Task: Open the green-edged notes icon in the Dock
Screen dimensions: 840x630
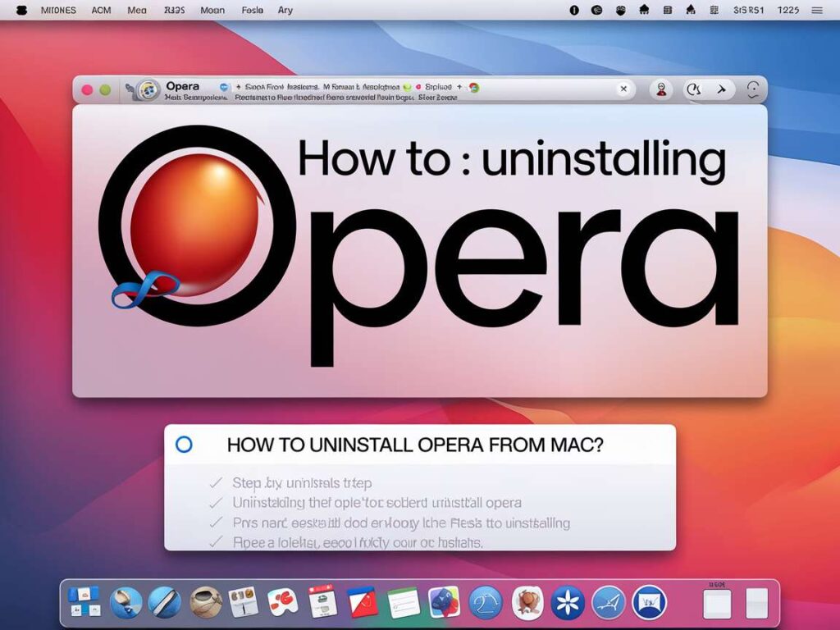Action: point(403,602)
